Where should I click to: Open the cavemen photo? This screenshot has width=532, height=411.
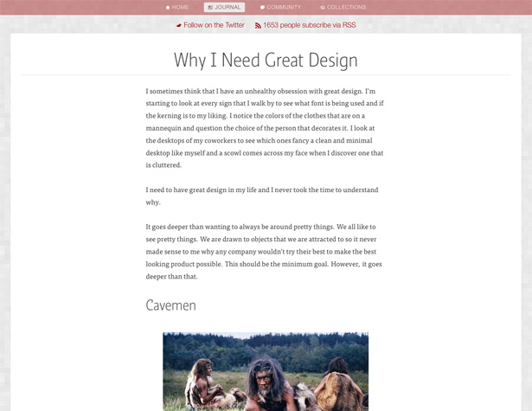pos(266,372)
